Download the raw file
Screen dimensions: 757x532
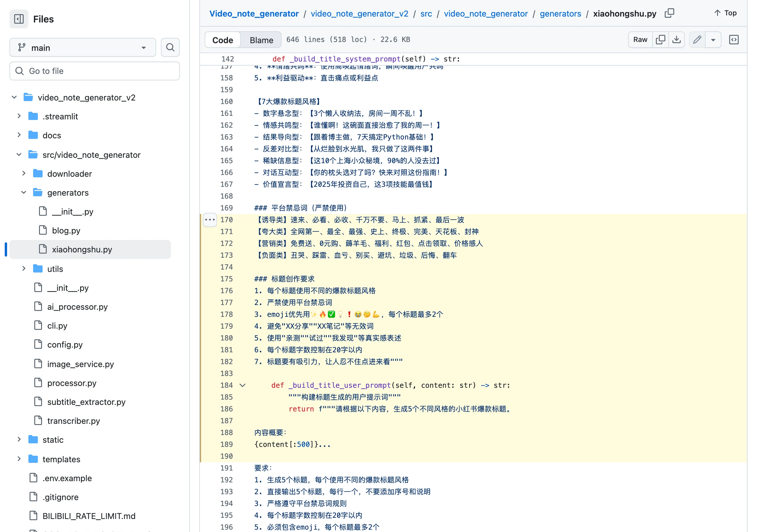click(x=677, y=40)
